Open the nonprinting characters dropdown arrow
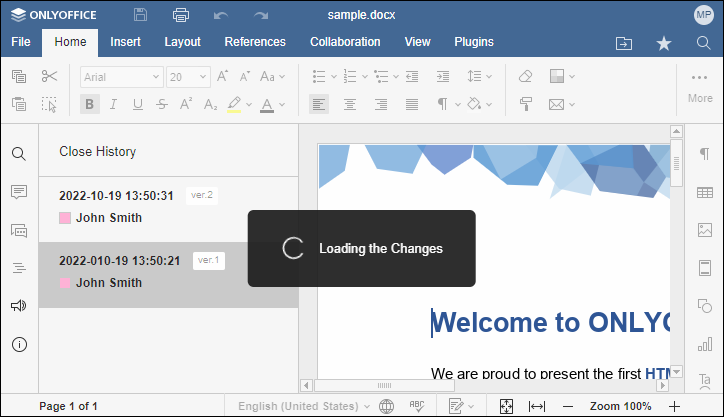Image resolution: width=724 pixels, height=417 pixels. 458,105
